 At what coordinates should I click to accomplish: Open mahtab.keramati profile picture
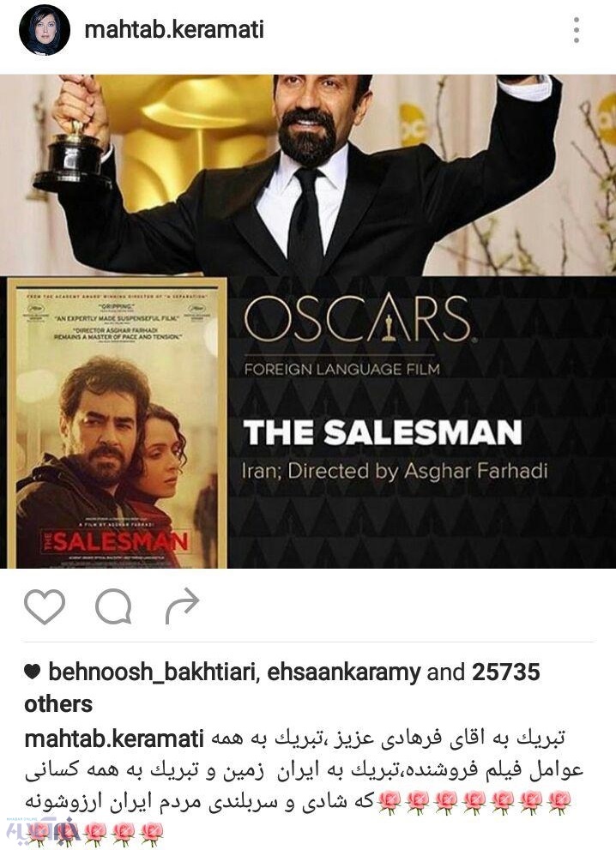45,30
